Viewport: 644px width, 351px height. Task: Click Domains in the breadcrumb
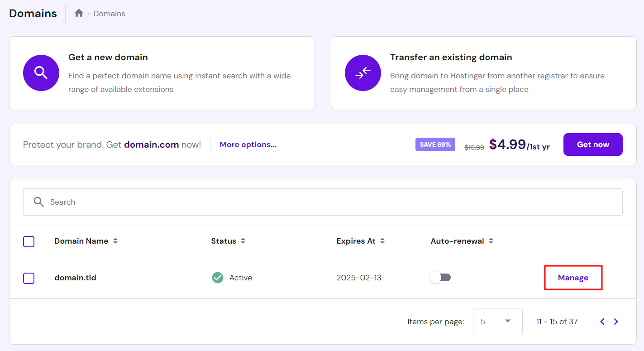click(x=110, y=14)
